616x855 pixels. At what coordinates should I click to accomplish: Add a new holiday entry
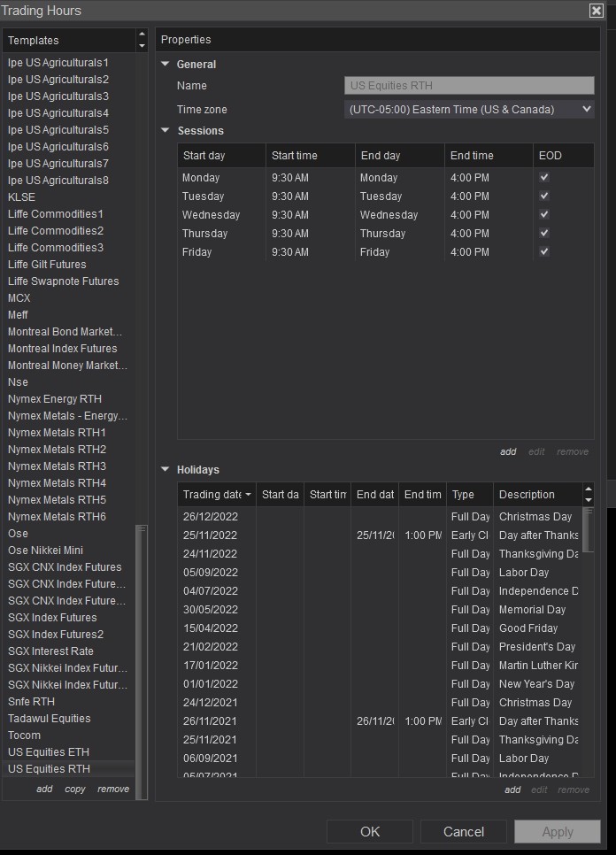tap(512, 790)
